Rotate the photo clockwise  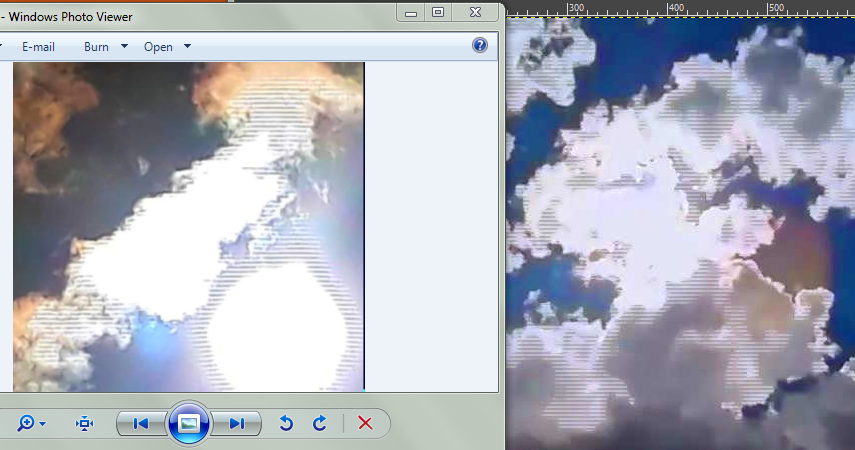[x=320, y=424]
